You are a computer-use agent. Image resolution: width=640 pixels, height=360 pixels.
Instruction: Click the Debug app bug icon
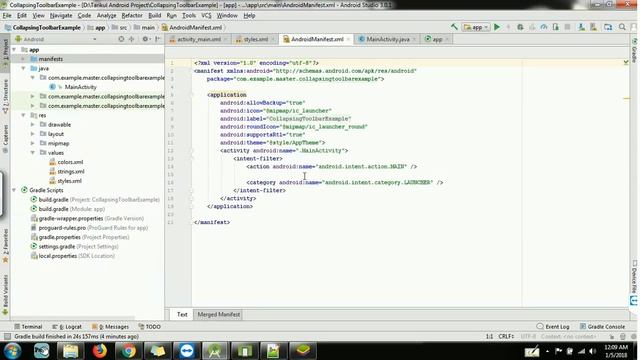click(x=520, y=27)
